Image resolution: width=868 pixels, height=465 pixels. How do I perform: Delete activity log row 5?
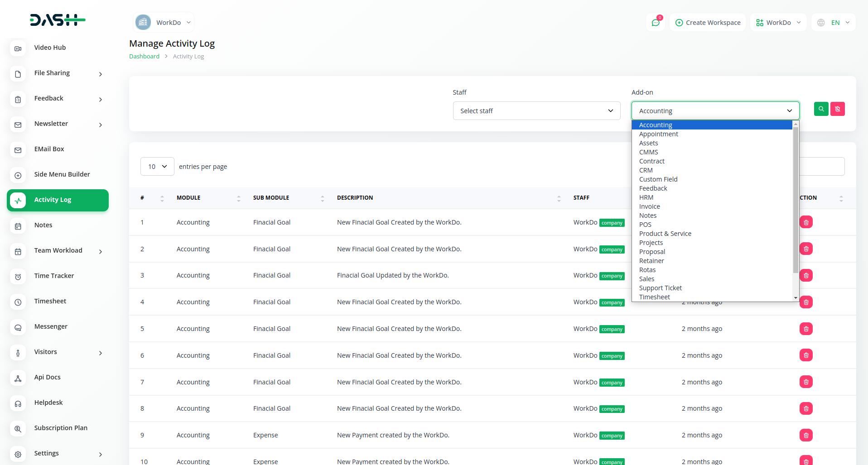click(806, 329)
